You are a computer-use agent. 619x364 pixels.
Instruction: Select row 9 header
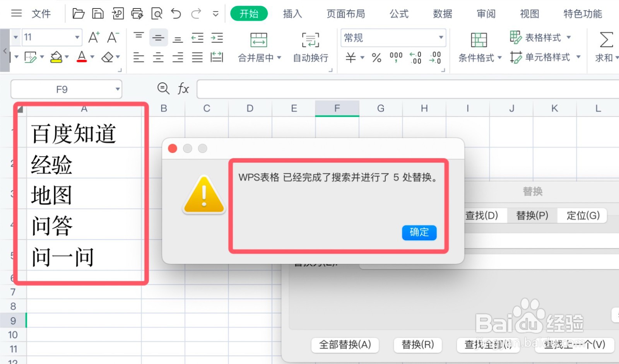13,321
